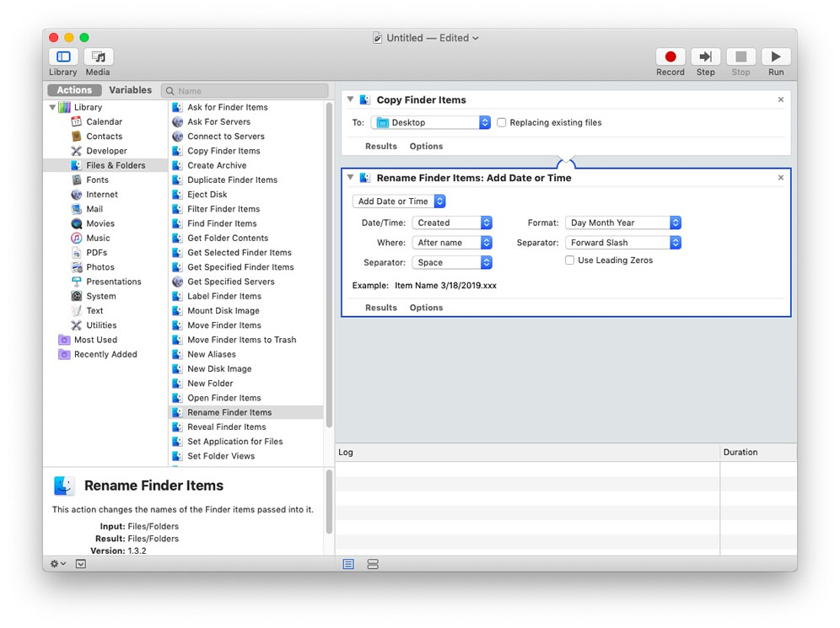Select PDFs category in Library

96,252
